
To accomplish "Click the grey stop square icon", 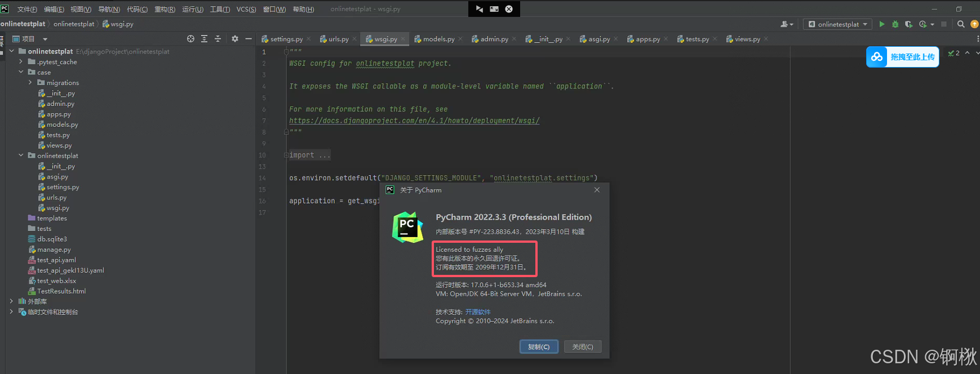I will tap(944, 24).
